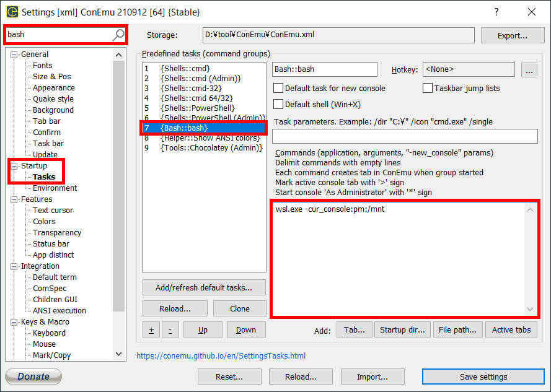Collapse the Keys & Macro node

14,322
